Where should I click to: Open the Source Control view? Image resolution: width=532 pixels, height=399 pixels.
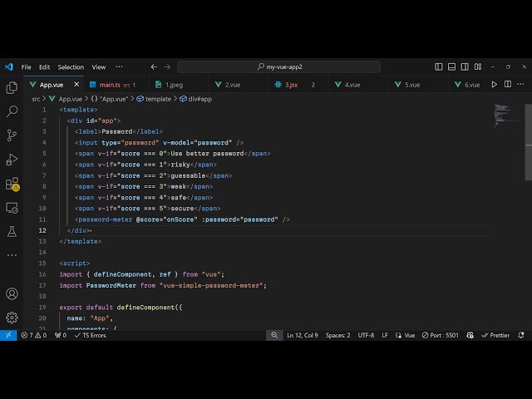(x=12, y=135)
